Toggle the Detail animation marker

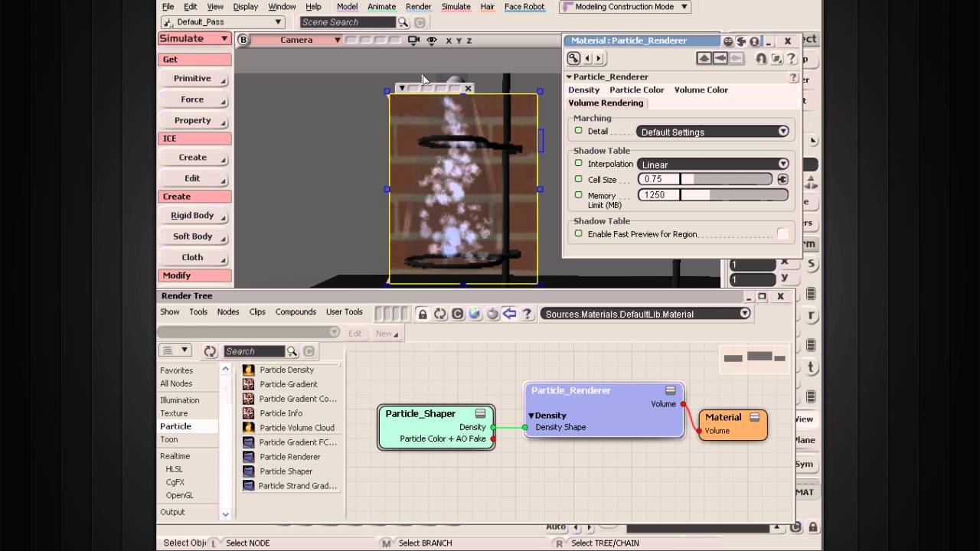[x=578, y=131]
